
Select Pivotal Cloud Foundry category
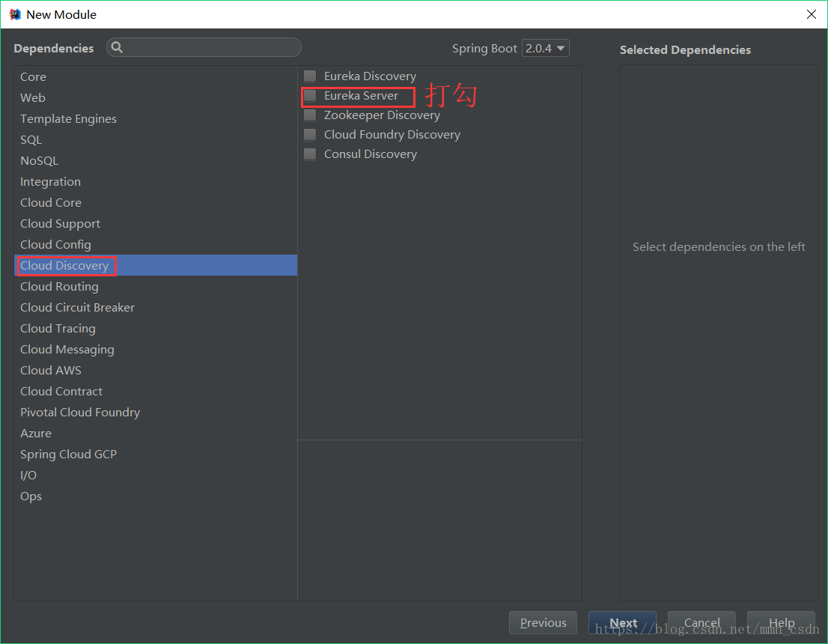tap(156, 412)
